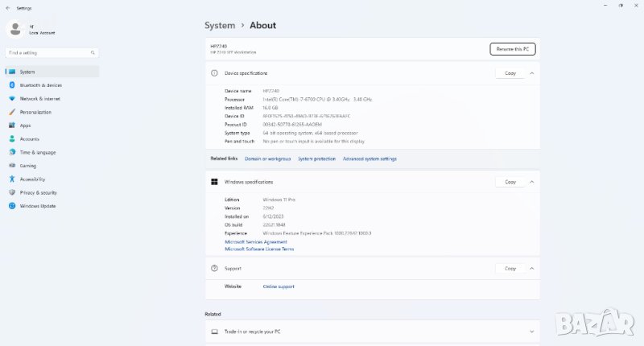Collapse the Support section
The width and height of the screenshot is (644, 346).
coord(531,268)
